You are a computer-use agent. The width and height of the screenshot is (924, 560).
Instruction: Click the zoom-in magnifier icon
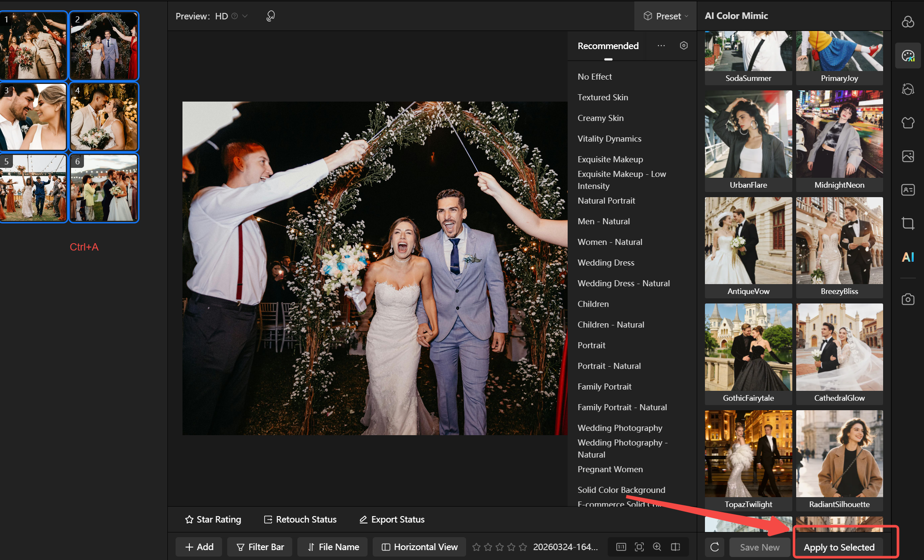(657, 547)
